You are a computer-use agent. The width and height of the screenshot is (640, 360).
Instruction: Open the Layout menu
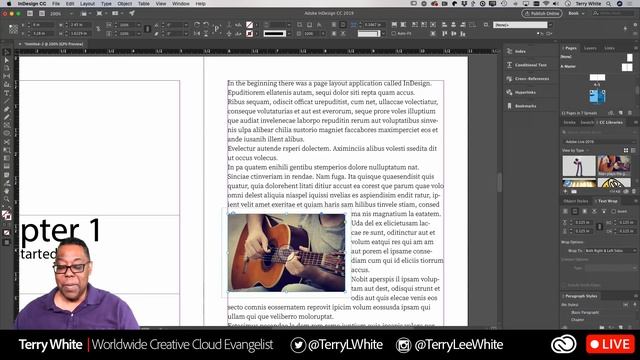pos(87,4)
